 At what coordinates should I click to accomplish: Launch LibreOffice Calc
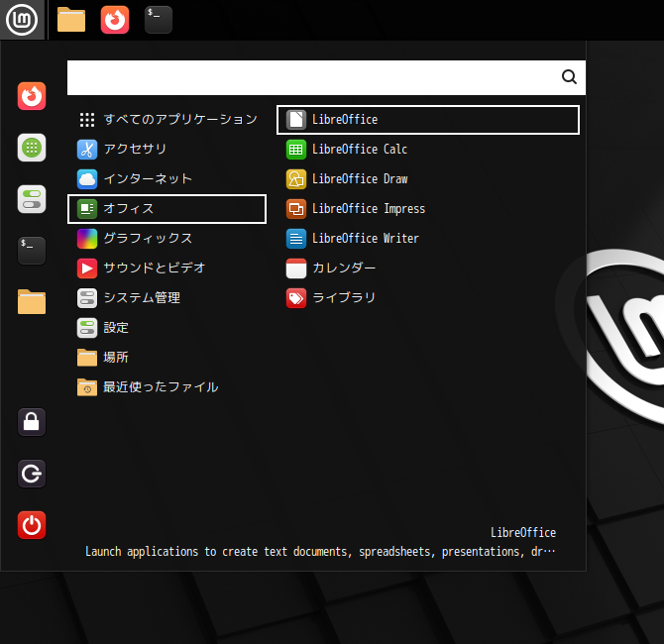click(428, 150)
